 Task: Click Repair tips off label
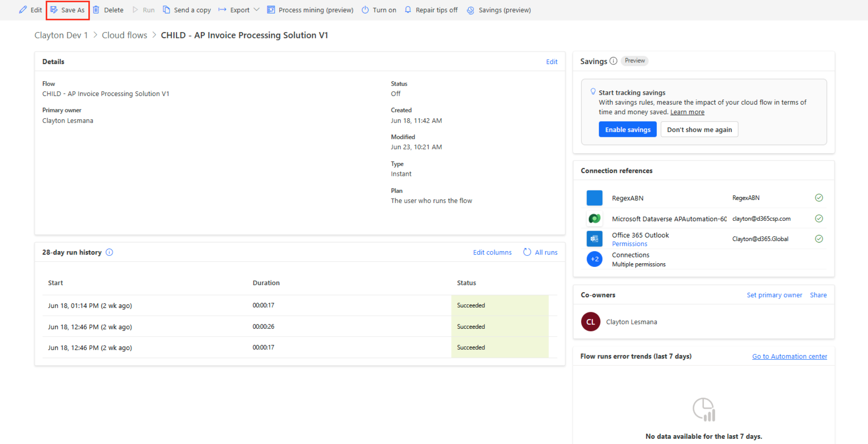pos(436,10)
